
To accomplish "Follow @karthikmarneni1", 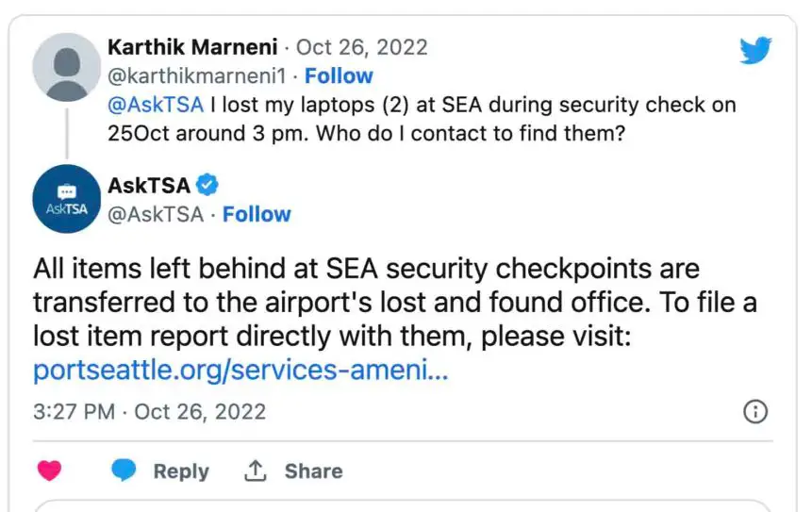I will click(339, 76).
